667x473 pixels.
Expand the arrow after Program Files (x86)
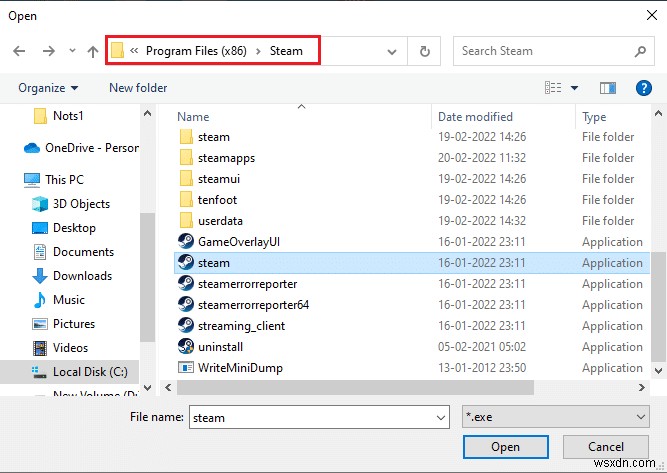coord(258,51)
